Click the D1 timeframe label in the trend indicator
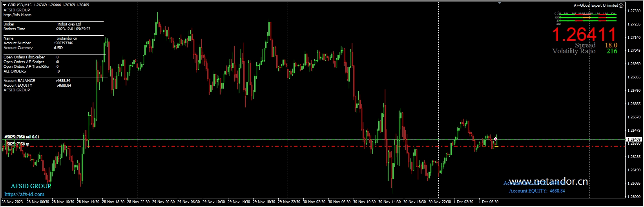This screenshot has width=644, height=207. tap(613, 14)
